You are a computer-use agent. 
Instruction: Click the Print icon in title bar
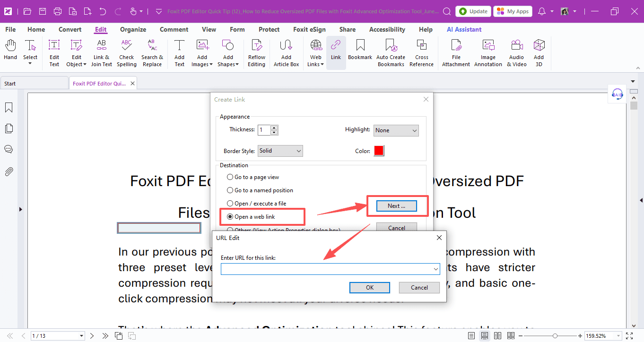pyautogui.click(x=58, y=11)
